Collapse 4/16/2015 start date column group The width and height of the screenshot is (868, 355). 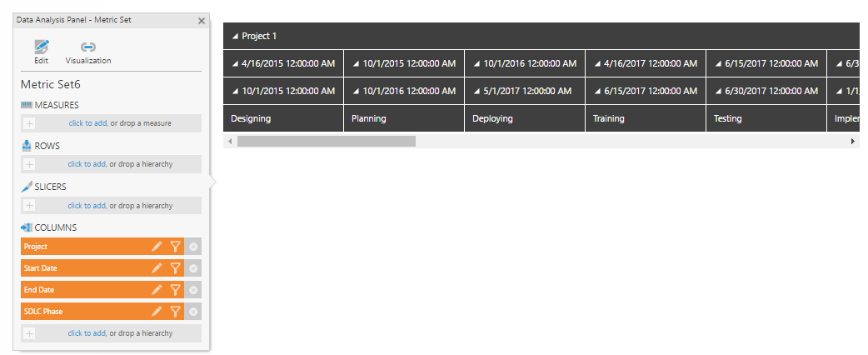click(x=235, y=63)
